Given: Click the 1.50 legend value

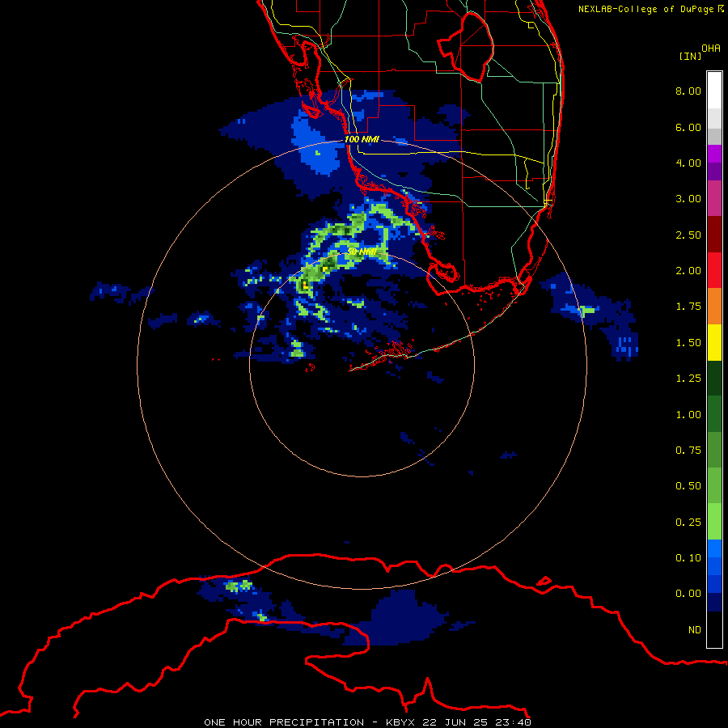Looking at the screenshot, I should coord(688,343).
